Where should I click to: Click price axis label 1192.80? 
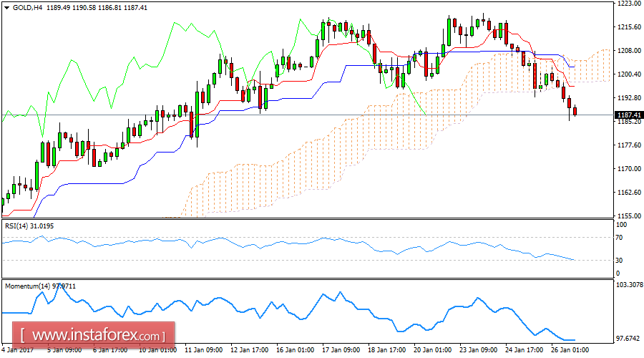pos(630,98)
